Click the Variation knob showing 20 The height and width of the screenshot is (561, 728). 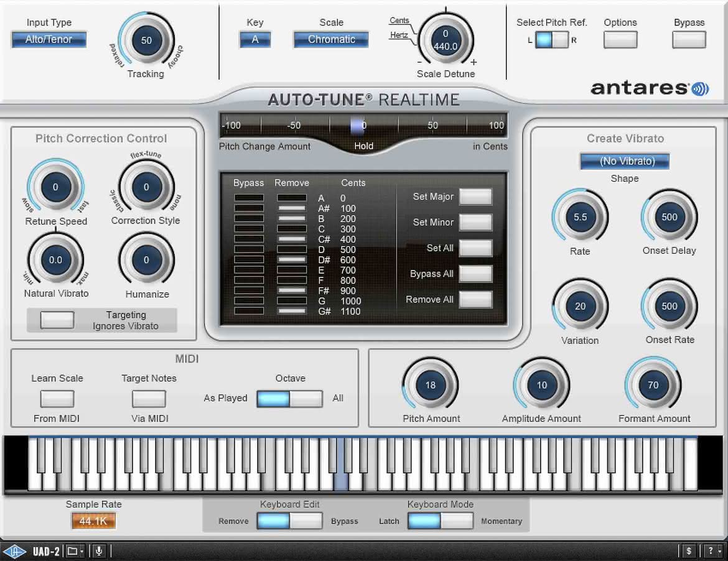580,306
